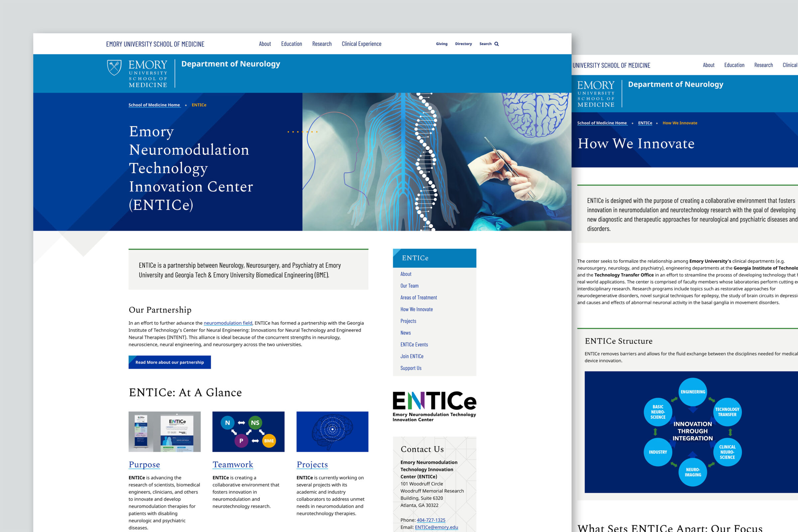The image size is (798, 532).
Task: Click the ENTICe@emory.edu email link
Action: [x=436, y=527]
